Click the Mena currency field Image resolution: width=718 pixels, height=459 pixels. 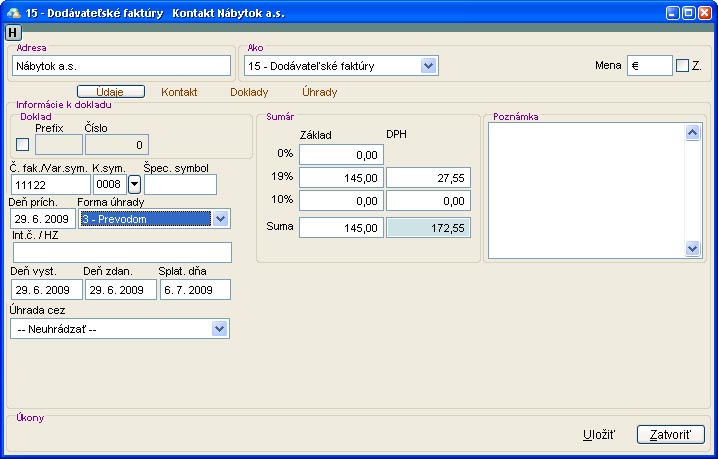pyautogui.click(x=649, y=66)
